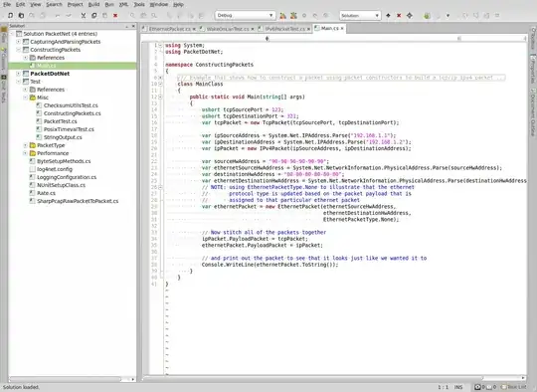Open the Build menu
The height and width of the screenshot is (392, 537).
(93, 4)
